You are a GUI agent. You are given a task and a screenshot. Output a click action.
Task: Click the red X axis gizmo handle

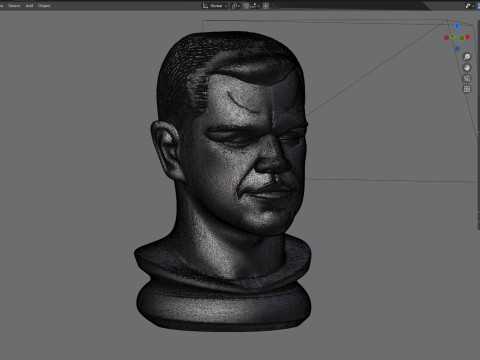tap(467, 37)
